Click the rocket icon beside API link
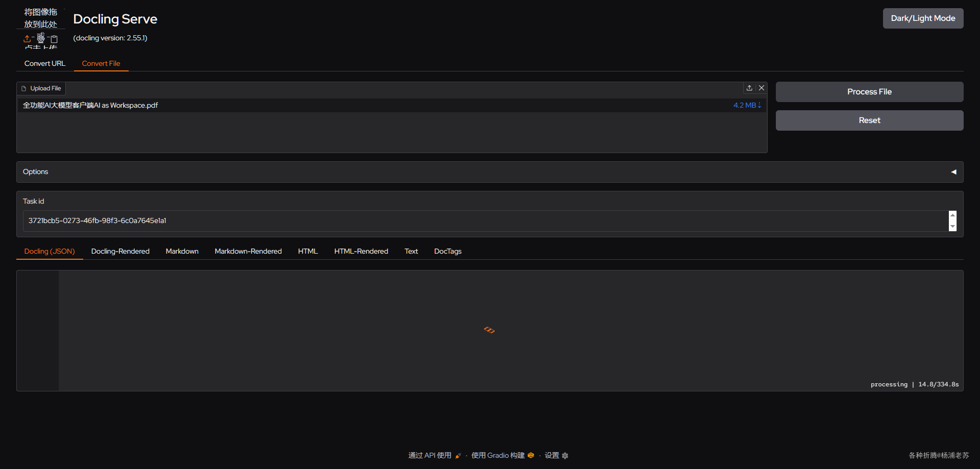 (458, 456)
